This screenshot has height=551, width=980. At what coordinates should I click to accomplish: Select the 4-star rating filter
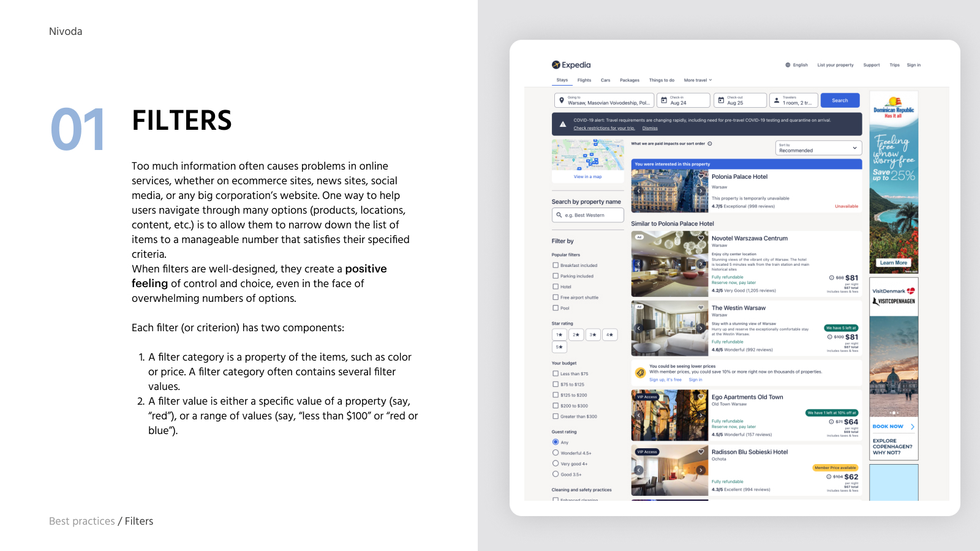coord(609,335)
